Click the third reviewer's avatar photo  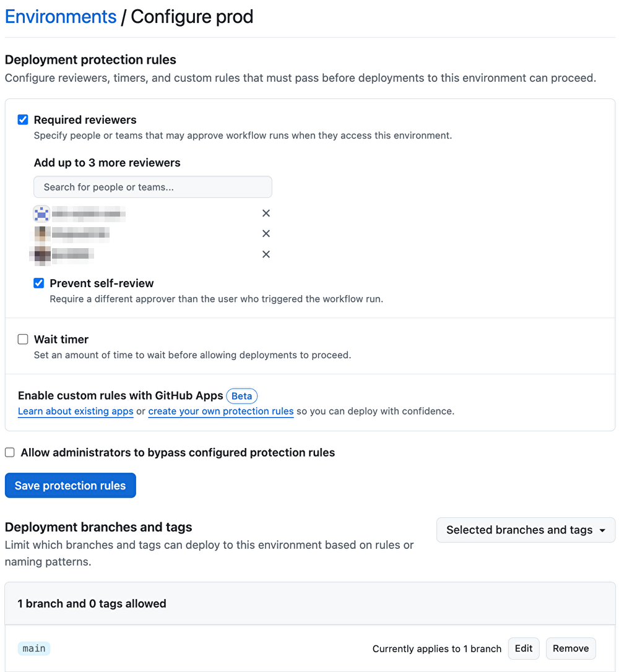(42, 254)
